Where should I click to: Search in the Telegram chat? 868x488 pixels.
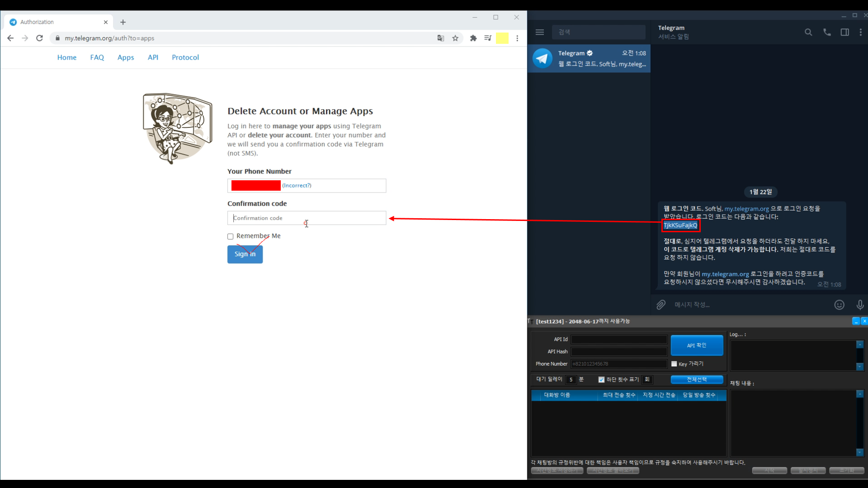tap(808, 32)
